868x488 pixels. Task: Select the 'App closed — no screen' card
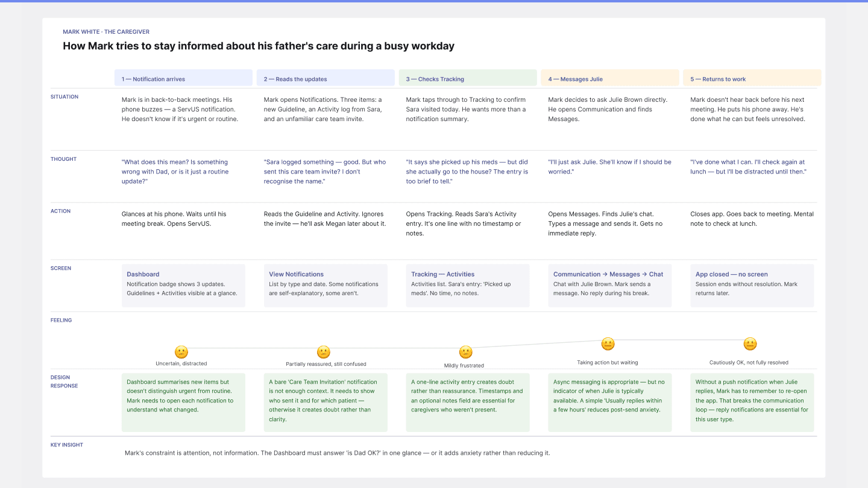pyautogui.click(x=752, y=286)
